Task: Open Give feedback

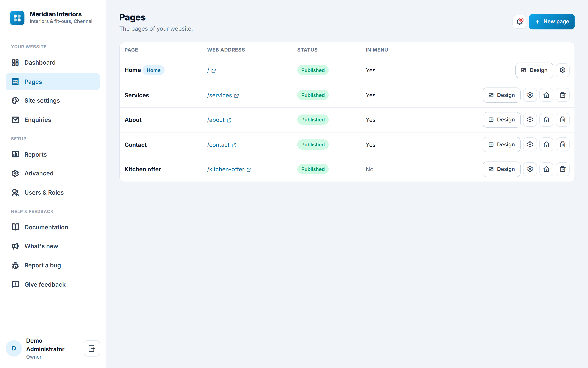Action: (x=53, y=285)
